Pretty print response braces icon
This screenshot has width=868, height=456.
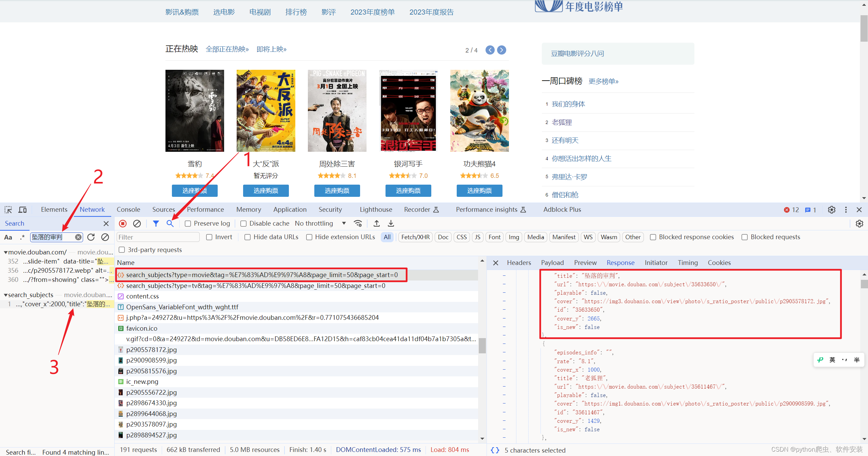[x=495, y=450]
